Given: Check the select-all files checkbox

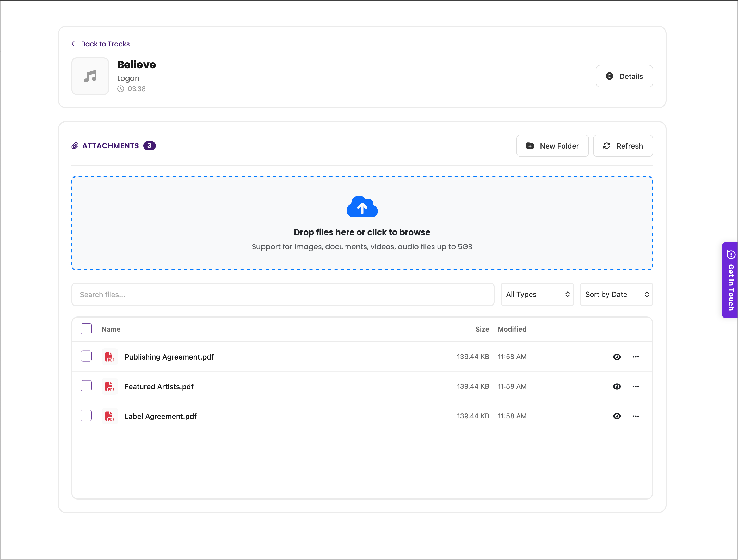Looking at the screenshot, I should coord(86,329).
